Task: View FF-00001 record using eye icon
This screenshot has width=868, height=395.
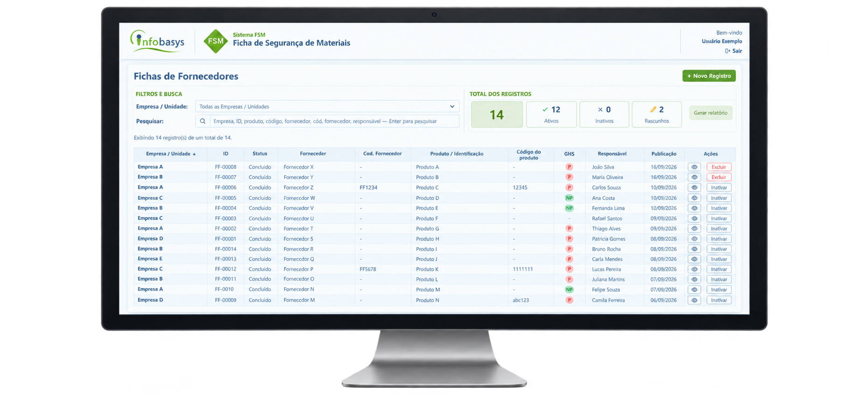Action: click(694, 239)
